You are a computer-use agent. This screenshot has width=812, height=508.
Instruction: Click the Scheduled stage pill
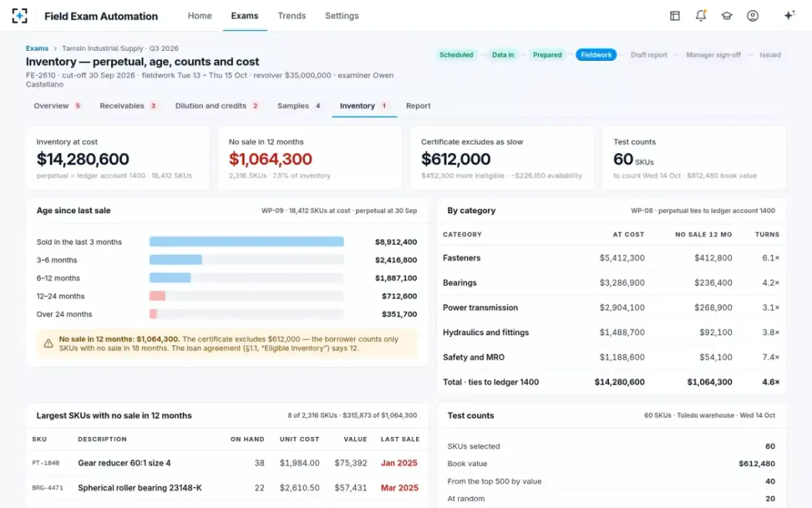click(x=456, y=55)
